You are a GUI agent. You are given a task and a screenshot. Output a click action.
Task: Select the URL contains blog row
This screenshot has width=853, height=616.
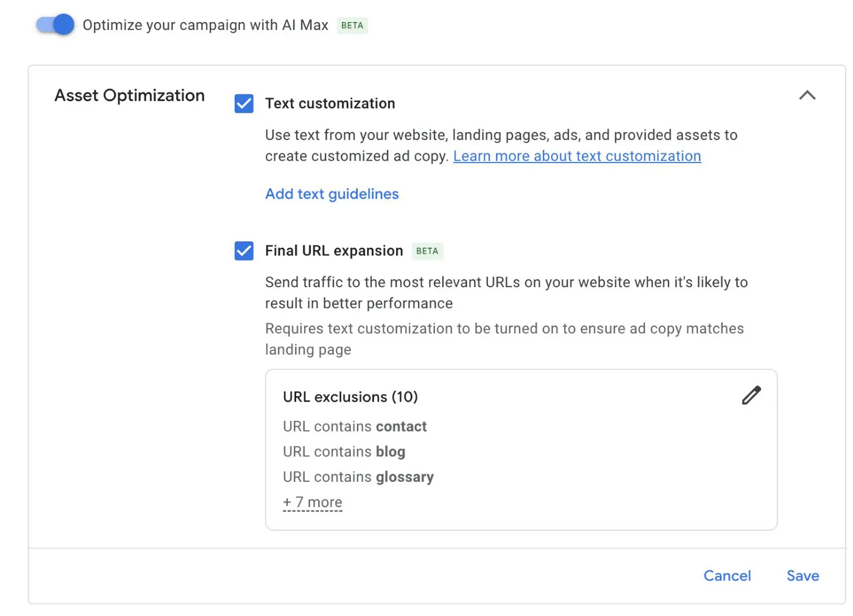pos(344,451)
